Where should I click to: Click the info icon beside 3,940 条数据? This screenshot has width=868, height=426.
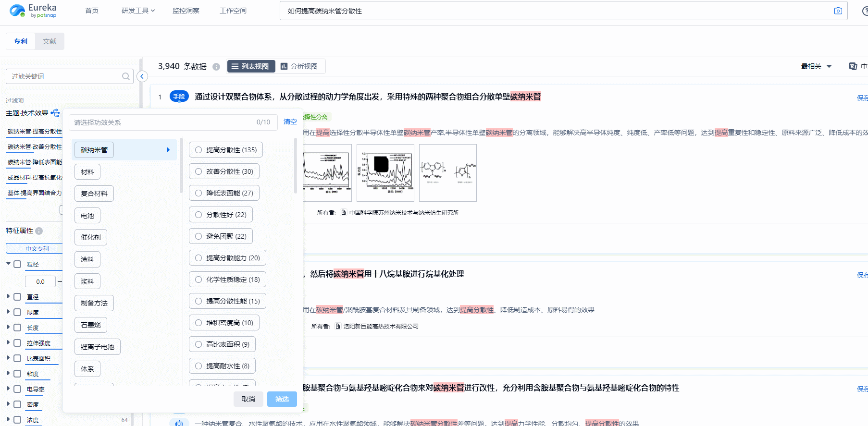click(216, 67)
